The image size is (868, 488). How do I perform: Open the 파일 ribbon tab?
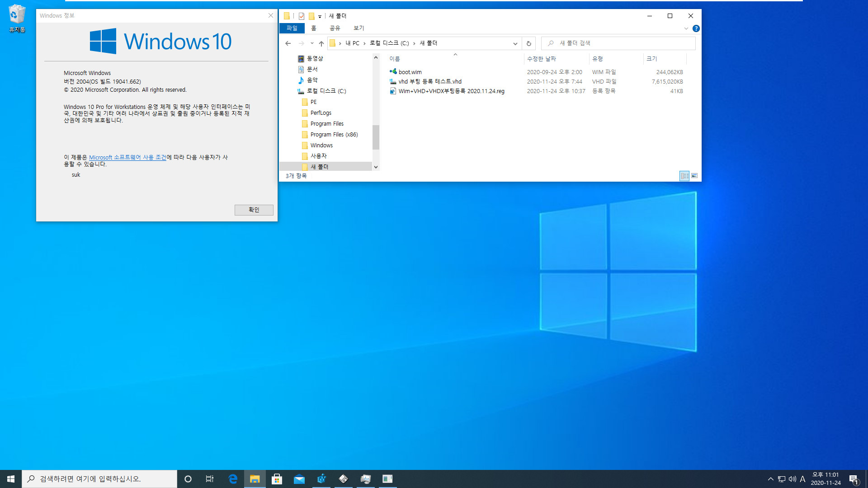292,28
